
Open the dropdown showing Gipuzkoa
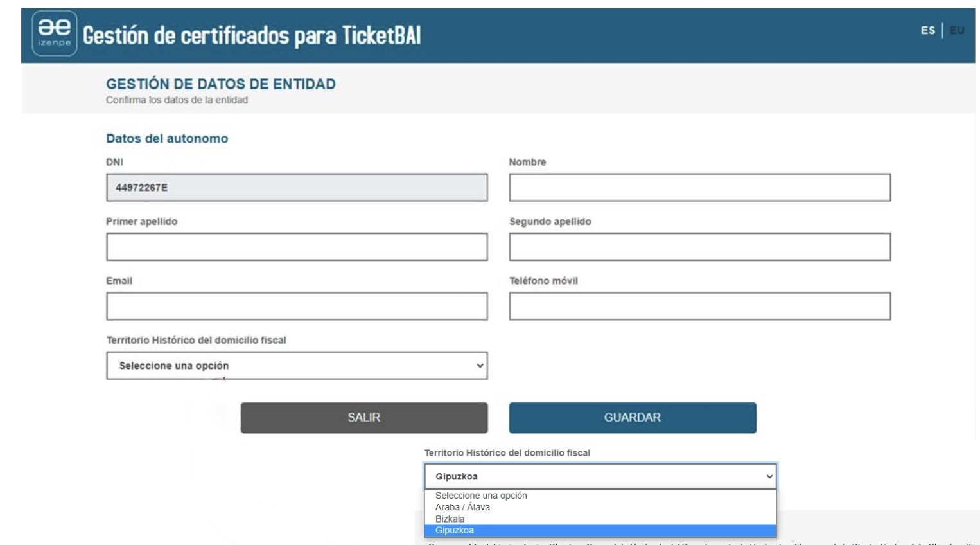pyautogui.click(x=600, y=476)
